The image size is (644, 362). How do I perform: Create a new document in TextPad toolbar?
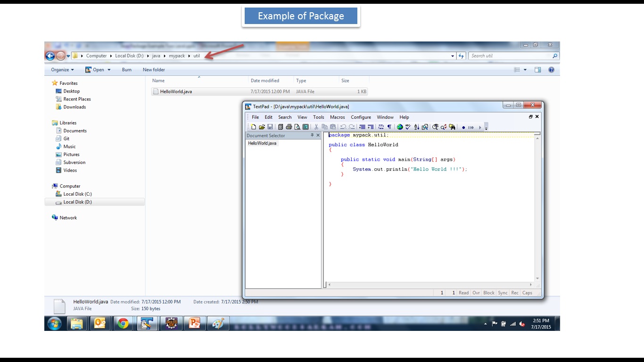click(253, 127)
